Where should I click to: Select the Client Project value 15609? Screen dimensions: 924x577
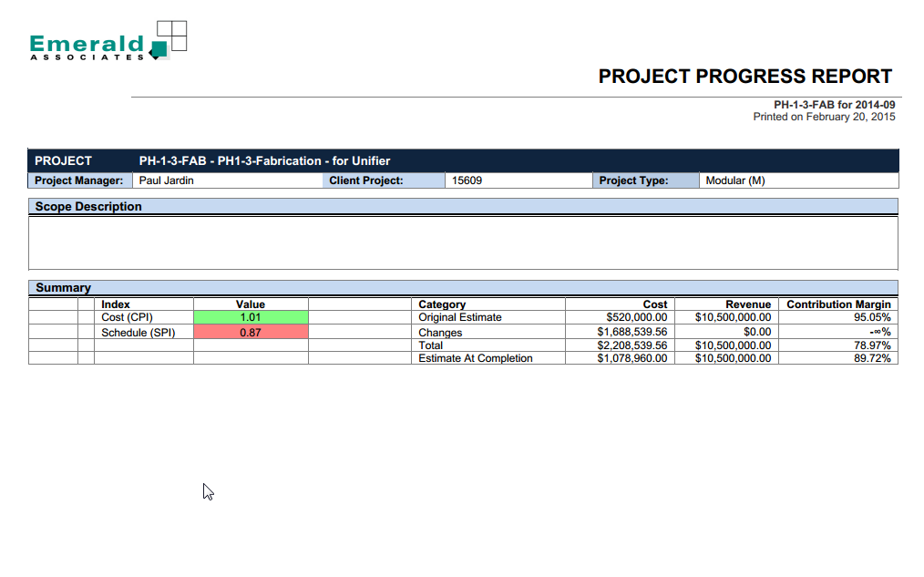tap(467, 180)
